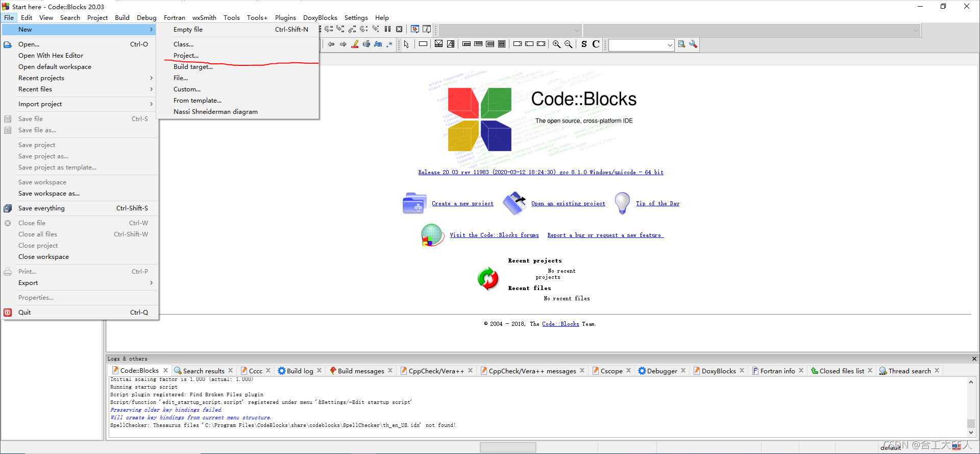
Task: Click the right-pointing arrow box diagram icon
Action: pyautogui.click(x=518, y=44)
